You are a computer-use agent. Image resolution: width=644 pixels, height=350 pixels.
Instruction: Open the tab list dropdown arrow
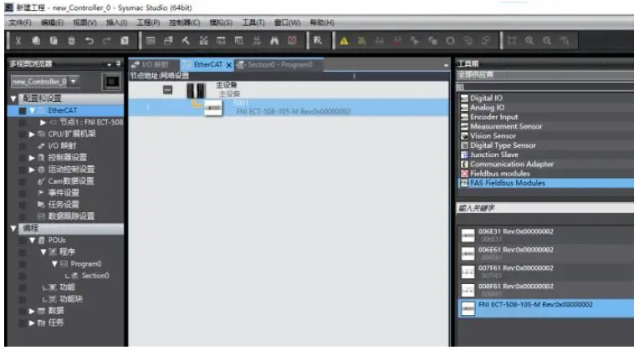pos(446,65)
